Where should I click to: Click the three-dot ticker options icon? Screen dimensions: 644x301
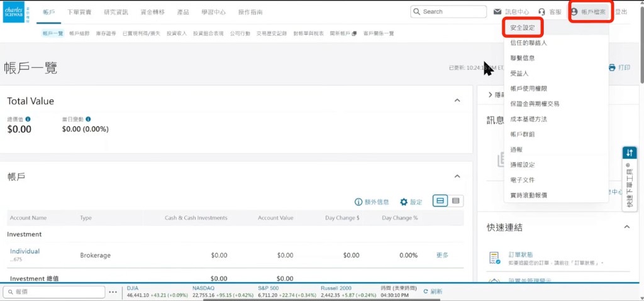(113, 292)
